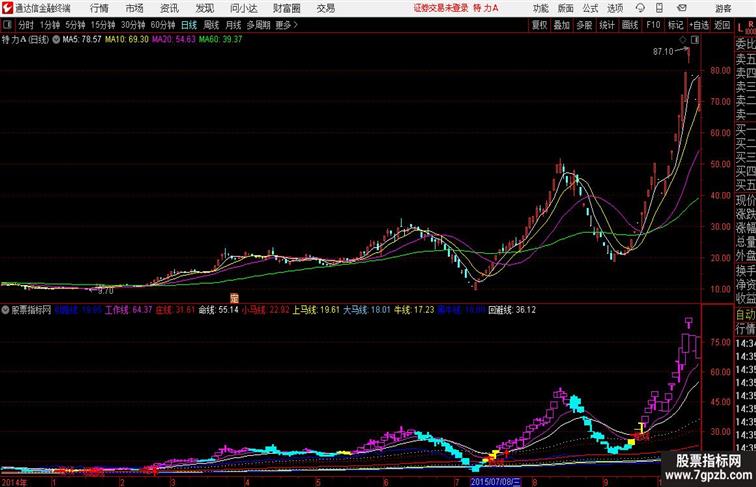756x487 pixels.
Task: Click the 大马线: 18.01 indicator label
Action: click(x=367, y=310)
